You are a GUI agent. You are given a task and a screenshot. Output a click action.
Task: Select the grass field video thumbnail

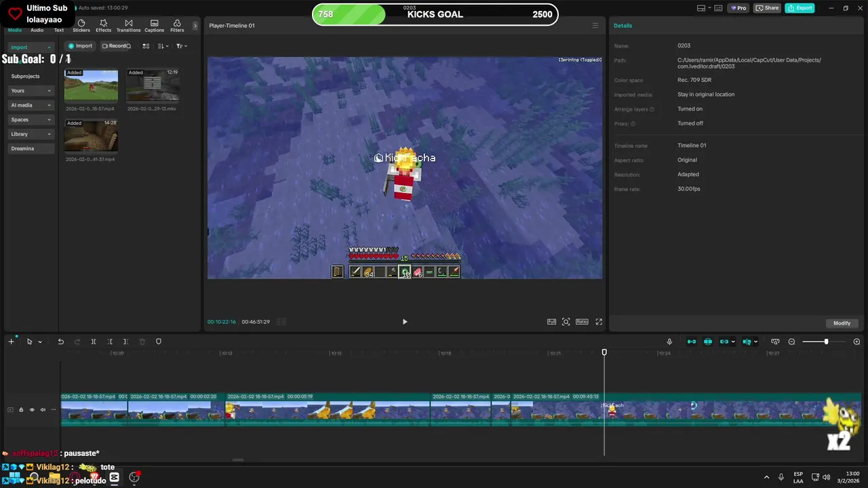[x=91, y=85]
